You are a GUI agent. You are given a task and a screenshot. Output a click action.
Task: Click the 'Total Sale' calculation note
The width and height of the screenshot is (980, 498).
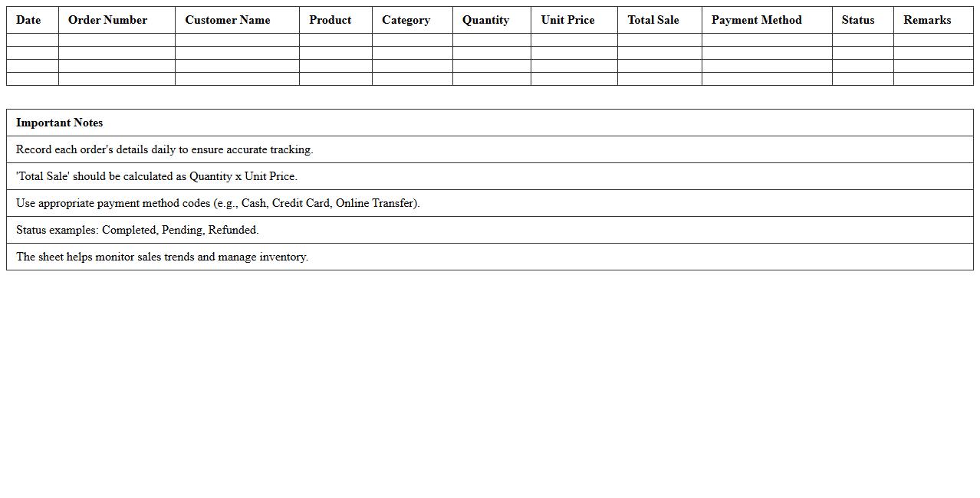156,176
